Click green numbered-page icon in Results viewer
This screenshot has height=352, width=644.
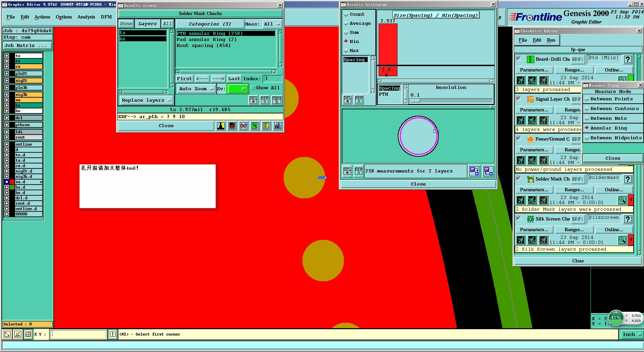(255, 126)
